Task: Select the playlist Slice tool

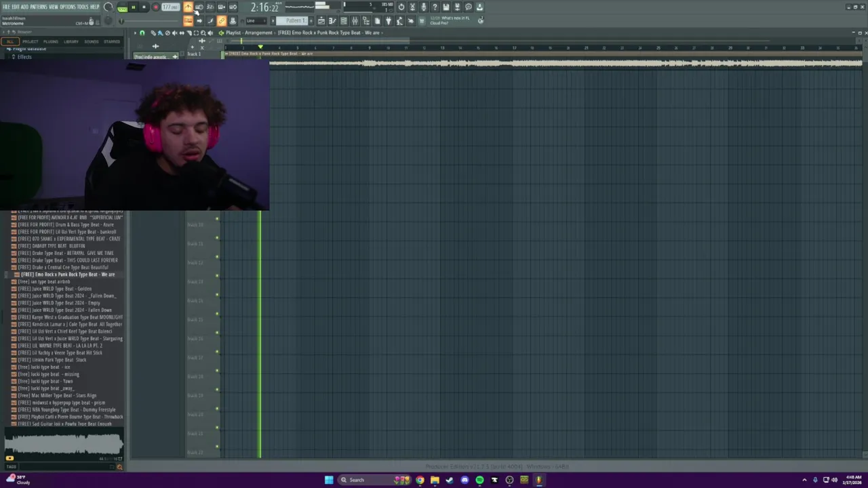Action: click(189, 33)
